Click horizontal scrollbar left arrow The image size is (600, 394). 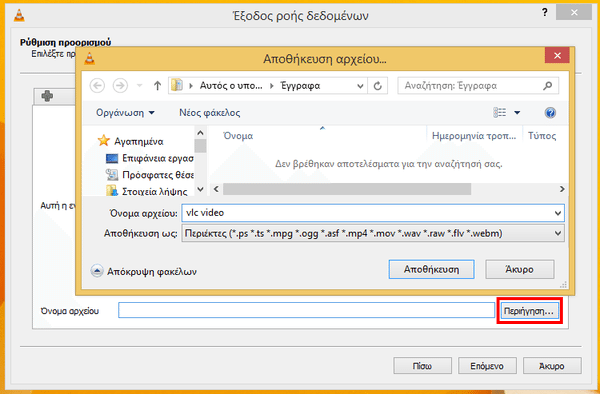(x=216, y=189)
